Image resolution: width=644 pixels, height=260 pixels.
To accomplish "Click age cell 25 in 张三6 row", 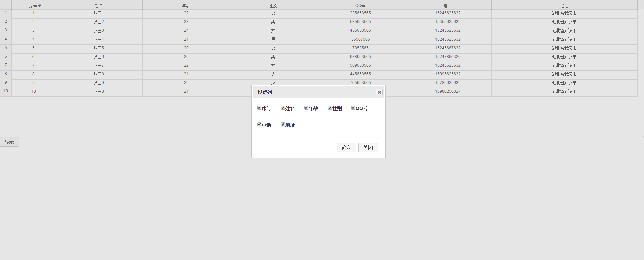I will tap(186, 57).
